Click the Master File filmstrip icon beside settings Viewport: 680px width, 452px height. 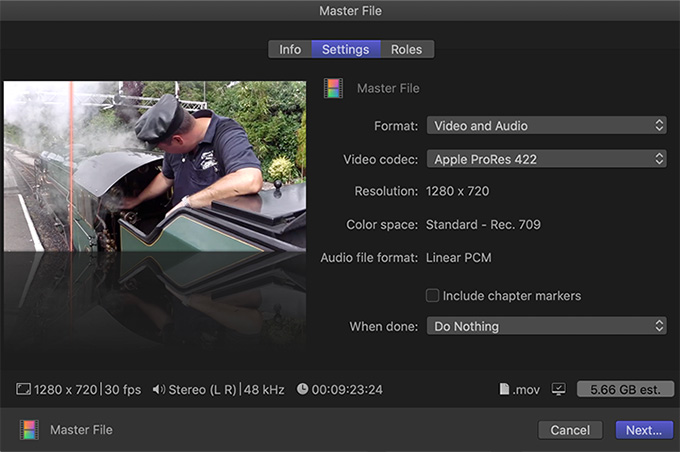[333, 88]
